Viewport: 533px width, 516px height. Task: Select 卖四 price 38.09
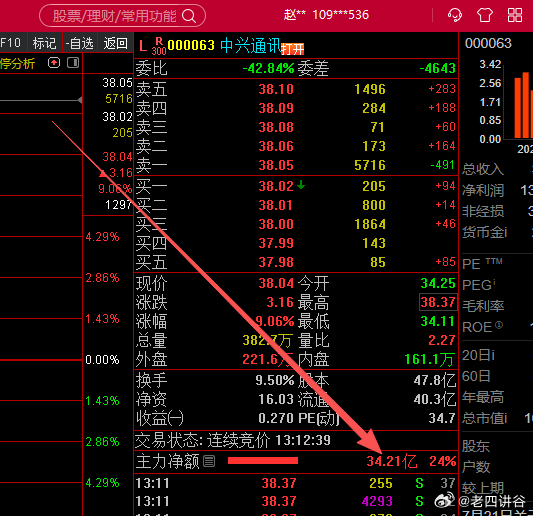[x=276, y=108]
